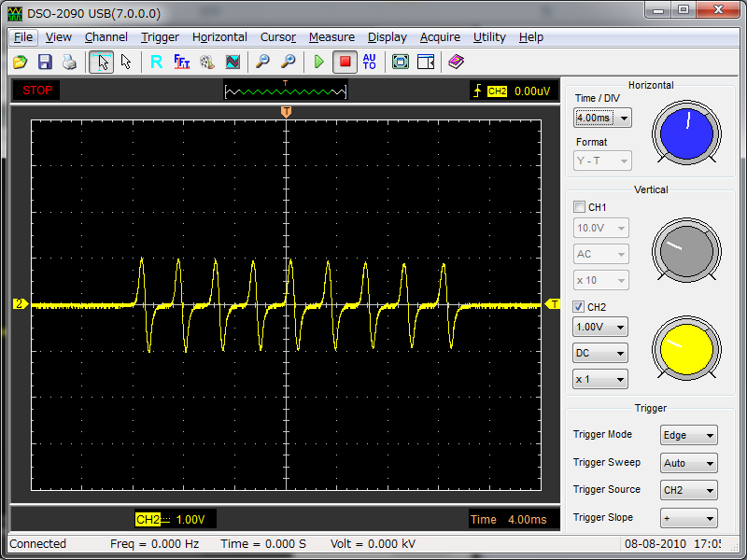Viewport: 747px width, 560px height.
Task: Click the 0.00uV trigger level readout
Action: pyautogui.click(x=532, y=91)
